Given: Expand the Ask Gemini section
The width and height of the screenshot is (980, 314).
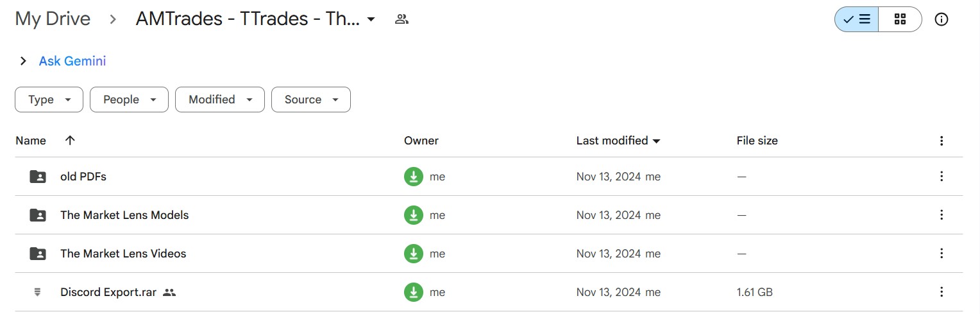Looking at the screenshot, I should 23,61.
